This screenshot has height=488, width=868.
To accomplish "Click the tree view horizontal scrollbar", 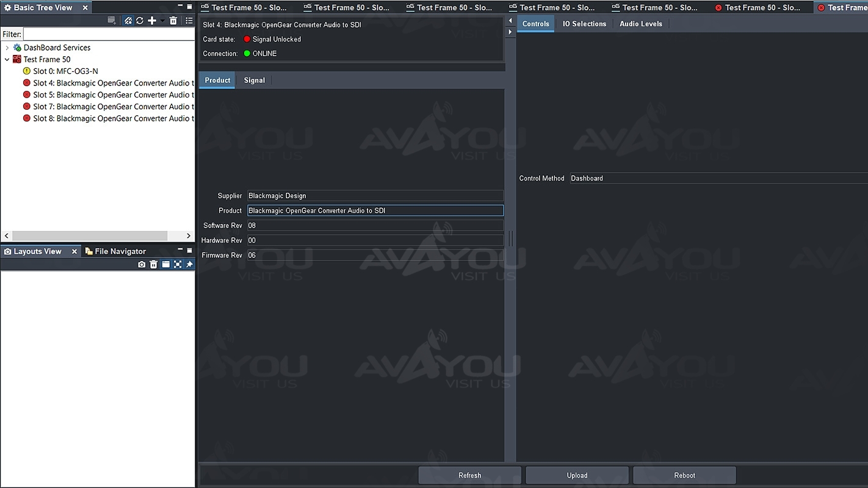I will pos(89,235).
